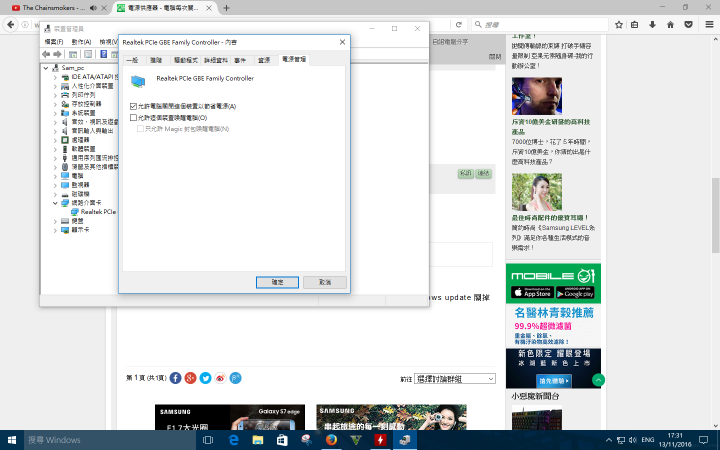The width and height of the screenshot is (720, 450).
Task: Reload the page in Firefox
Action: tap(458, 24)
